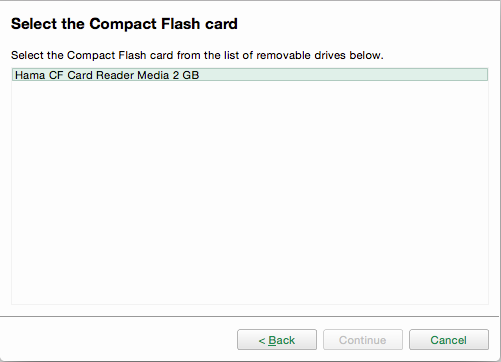Return to previous step with Back
This screenshot has height=362, width=501.
click(x=277, y=340)
